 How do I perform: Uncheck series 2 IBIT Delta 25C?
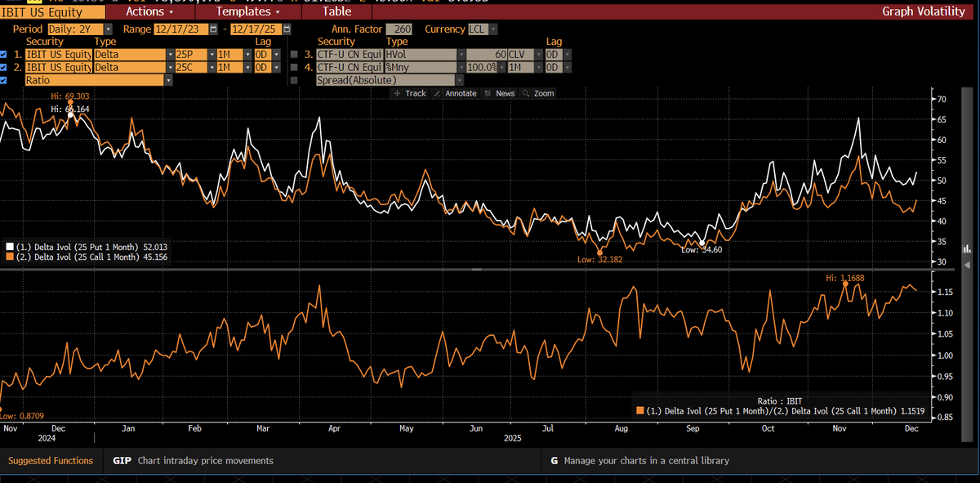tap(4, 67)
